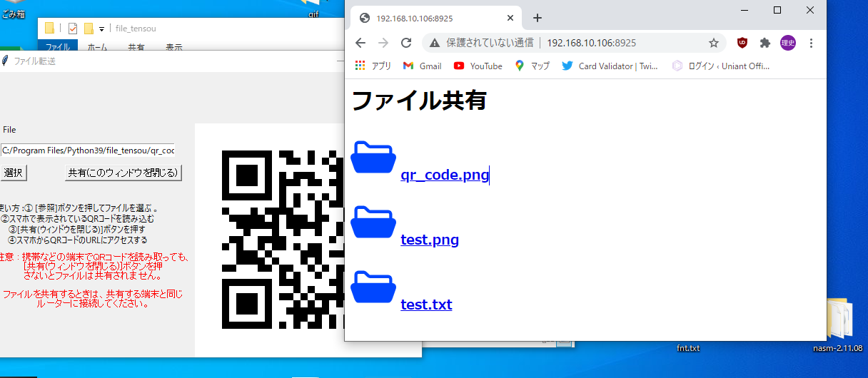Open the 共有 ribbon tab in Explorer
The image size is (868, 378).
pyautogui.click(x=136, y=47)
